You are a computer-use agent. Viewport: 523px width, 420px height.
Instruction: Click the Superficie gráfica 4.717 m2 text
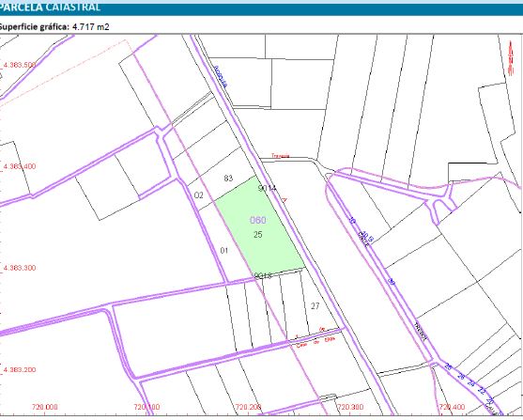click(x=54, y=26)
